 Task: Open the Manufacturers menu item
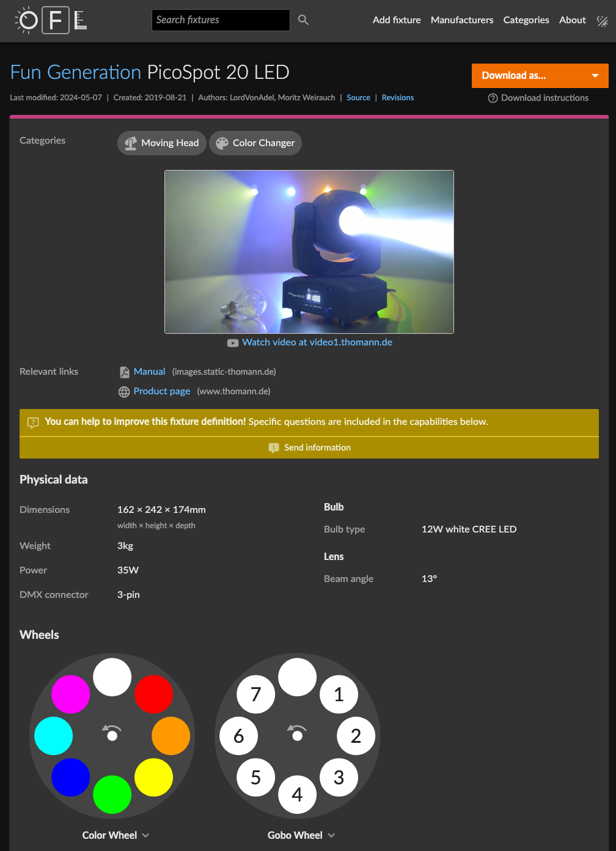pyautogui.click(x=462, y=20)
